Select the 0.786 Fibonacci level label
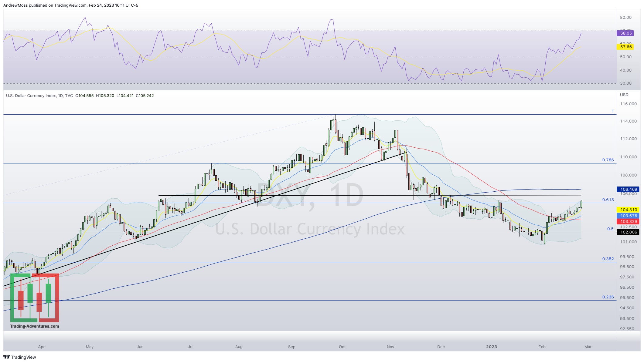 (x=608, y=160)
